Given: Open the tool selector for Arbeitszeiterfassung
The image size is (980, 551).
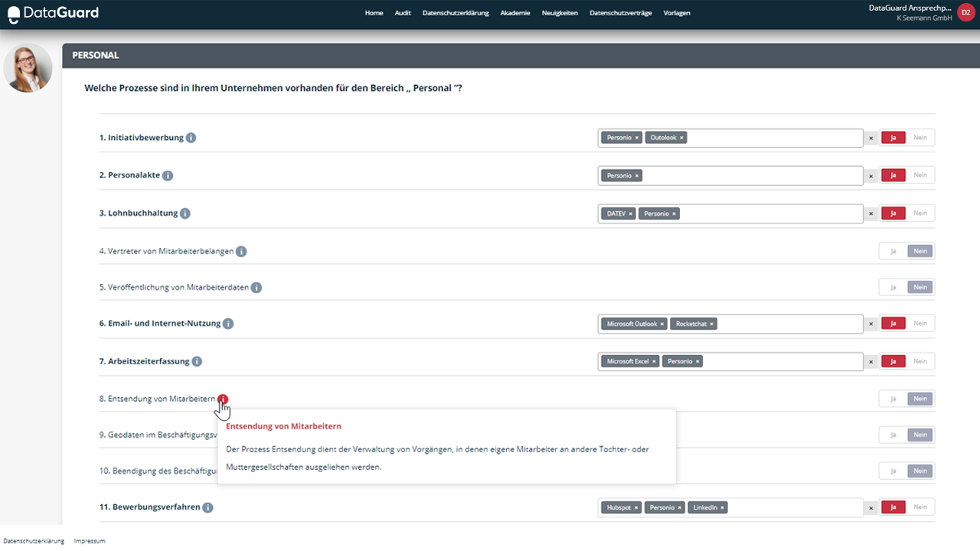Looking at the screenshot, I should 781,361.
